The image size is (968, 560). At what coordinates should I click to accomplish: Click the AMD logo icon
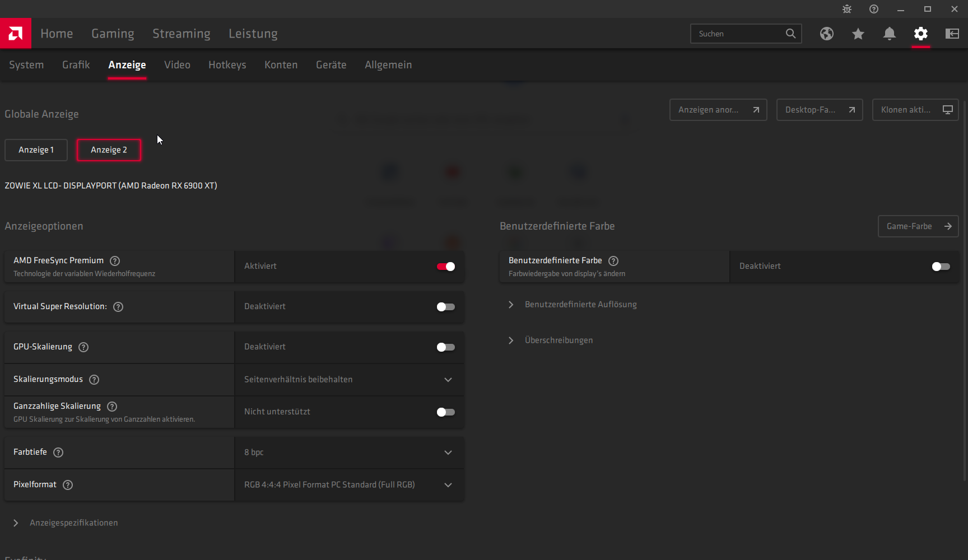tap(16, 34)
